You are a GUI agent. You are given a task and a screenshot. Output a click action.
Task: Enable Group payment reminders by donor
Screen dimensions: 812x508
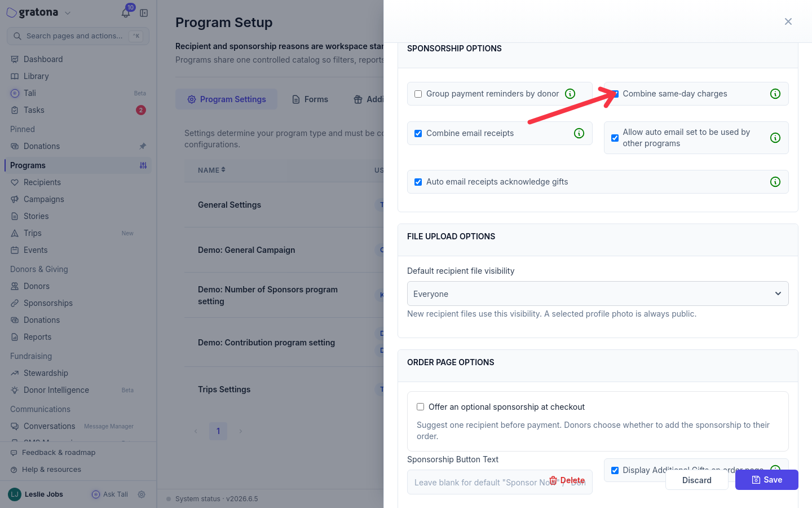418,94
